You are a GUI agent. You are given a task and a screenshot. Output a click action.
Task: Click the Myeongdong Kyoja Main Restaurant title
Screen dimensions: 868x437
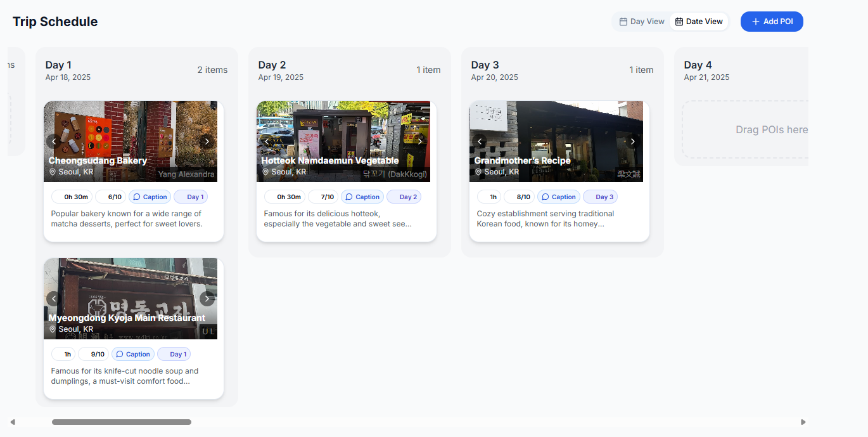pyautogui.click(x=127, y=318)
